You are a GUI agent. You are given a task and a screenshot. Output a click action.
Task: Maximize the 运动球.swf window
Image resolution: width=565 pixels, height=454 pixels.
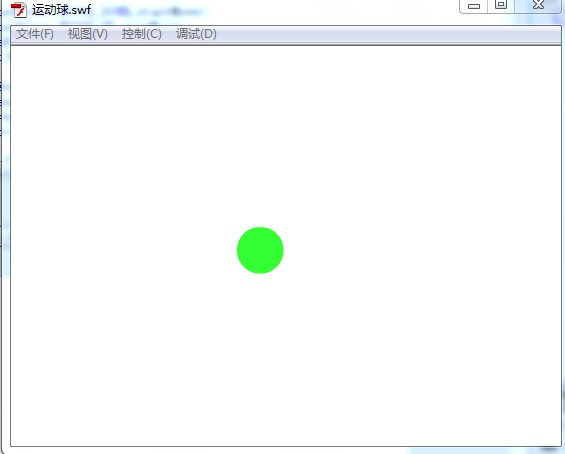[x=501, y=5]
